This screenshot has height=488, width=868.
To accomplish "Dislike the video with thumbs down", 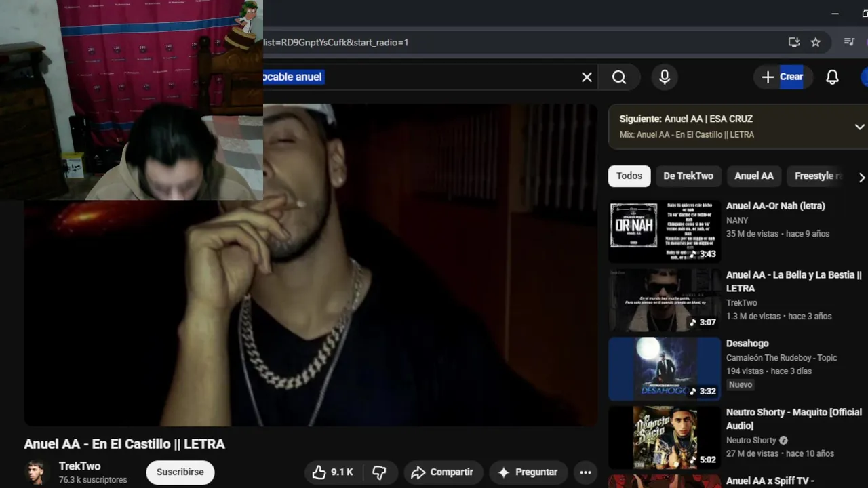I will pyautogui.click(x=380, y=472).
